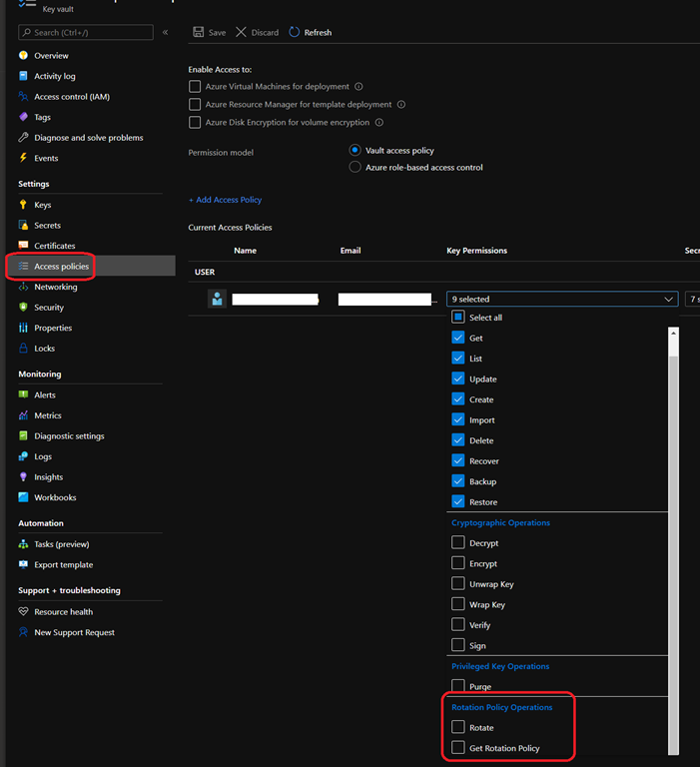Uncheck the Backup key permission
700x767 pixels.
click(x=458, y=481)
